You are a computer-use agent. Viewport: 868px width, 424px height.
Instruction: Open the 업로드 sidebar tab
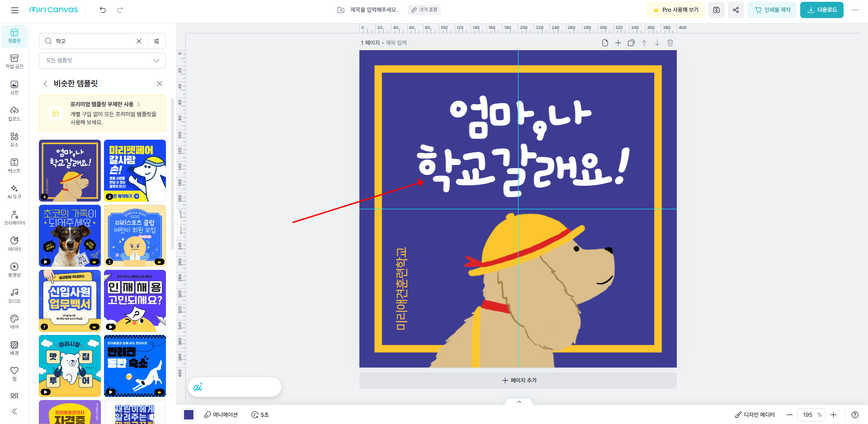coord(14,114)
